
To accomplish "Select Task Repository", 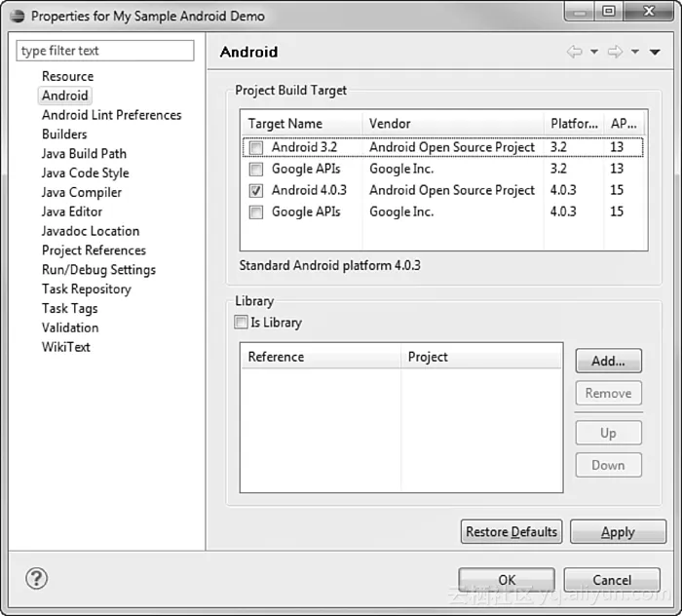I will click(x=86, y=289).
